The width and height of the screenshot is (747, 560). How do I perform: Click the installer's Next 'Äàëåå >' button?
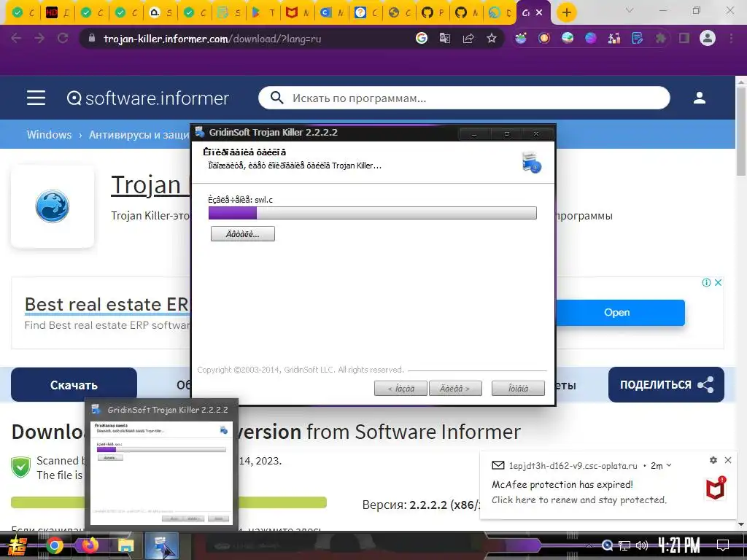click(x=455, y=389)
